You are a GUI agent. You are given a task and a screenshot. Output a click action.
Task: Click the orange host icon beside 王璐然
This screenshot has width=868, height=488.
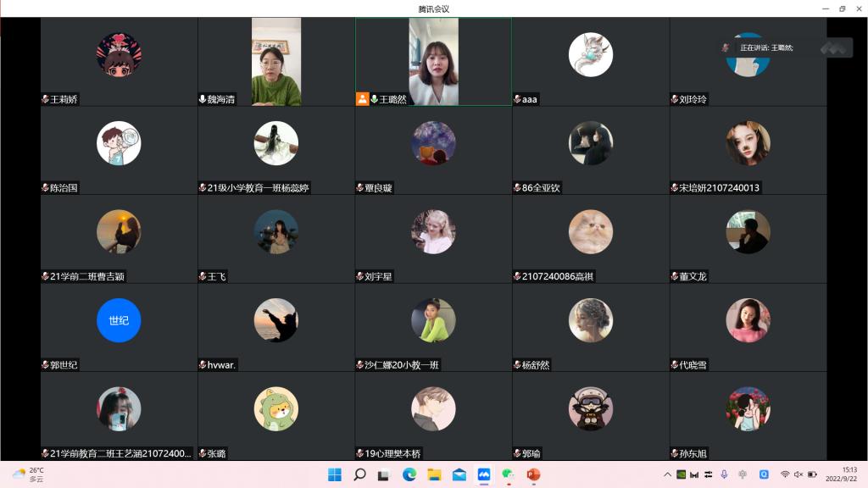(x=362, y=99)
